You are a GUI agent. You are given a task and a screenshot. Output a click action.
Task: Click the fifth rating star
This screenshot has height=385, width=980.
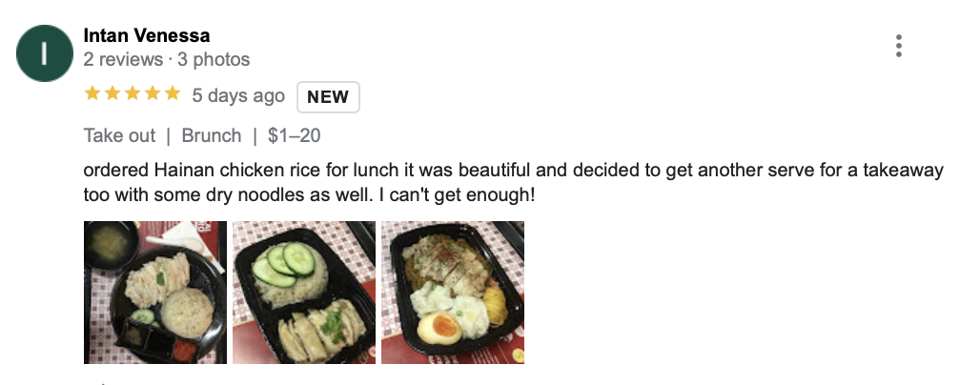tap(173, 93)
